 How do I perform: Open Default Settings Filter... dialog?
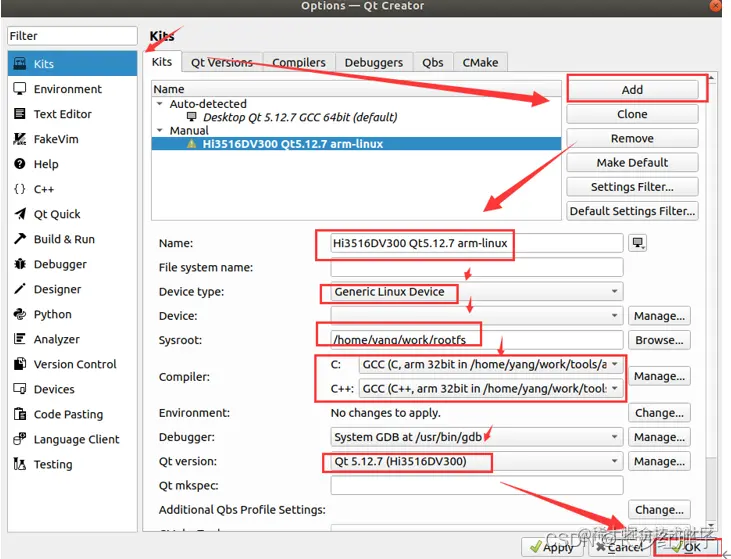pos(632,211)
